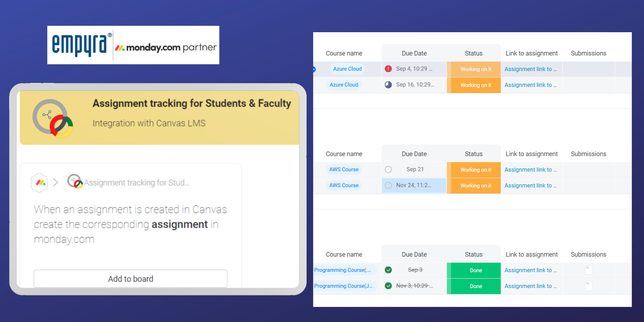This screenshot has height=322, width=644.
Task: Click the Assignment tracking for Stud... breadcrumb text
Action: [137, 182]
